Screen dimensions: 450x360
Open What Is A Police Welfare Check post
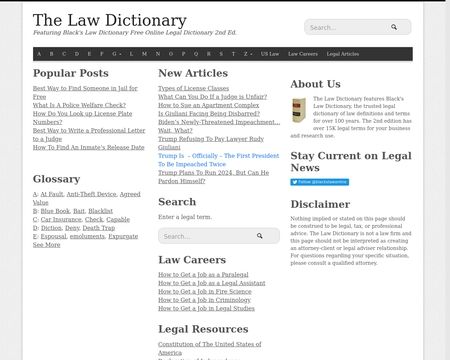(x=79, y=105)
